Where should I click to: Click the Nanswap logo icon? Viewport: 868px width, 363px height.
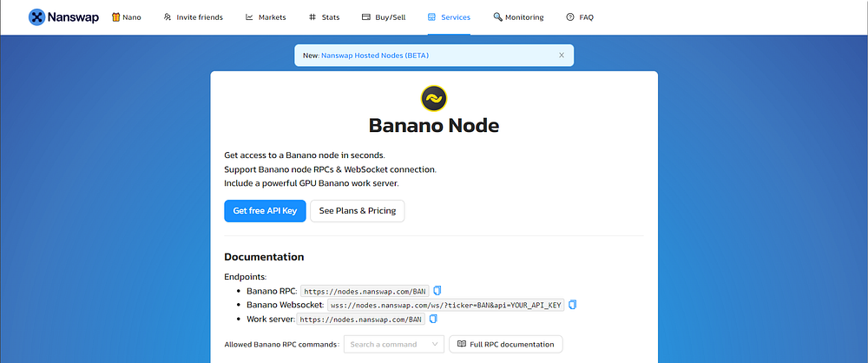coord(36,17)
